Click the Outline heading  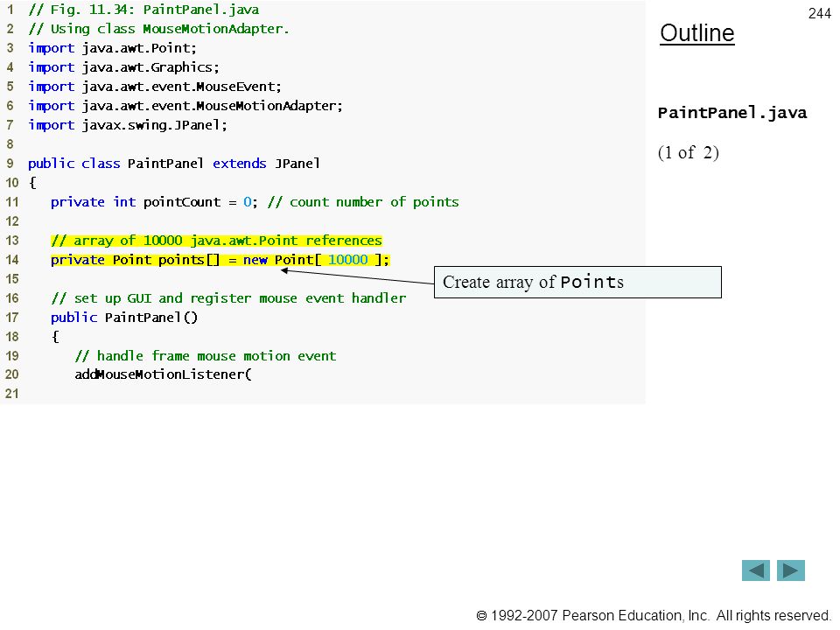click(697, 33)
